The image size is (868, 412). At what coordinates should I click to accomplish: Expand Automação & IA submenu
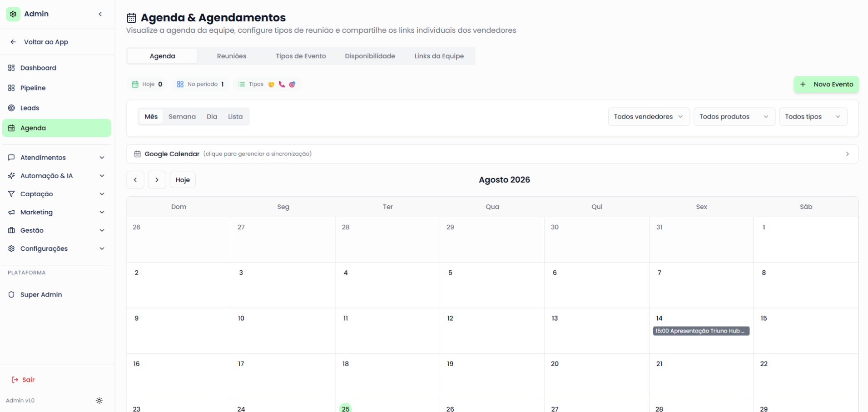[57, 176]
